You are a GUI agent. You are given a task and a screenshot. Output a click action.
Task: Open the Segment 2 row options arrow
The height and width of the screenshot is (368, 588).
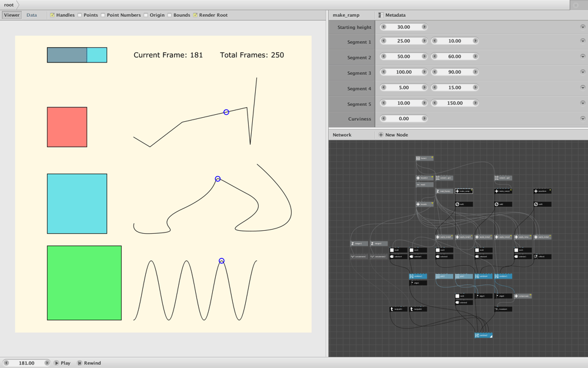click(x=583, y=57)
